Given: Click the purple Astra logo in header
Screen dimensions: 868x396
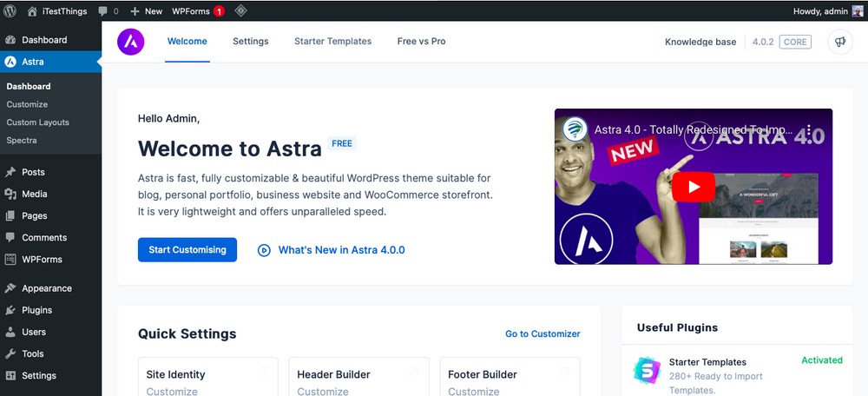Looking at the screenshot, I should (131, 42).
